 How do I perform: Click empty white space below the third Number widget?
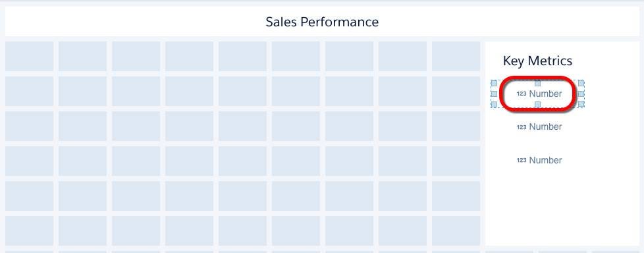pyautogui.click(x=562, y=206)
